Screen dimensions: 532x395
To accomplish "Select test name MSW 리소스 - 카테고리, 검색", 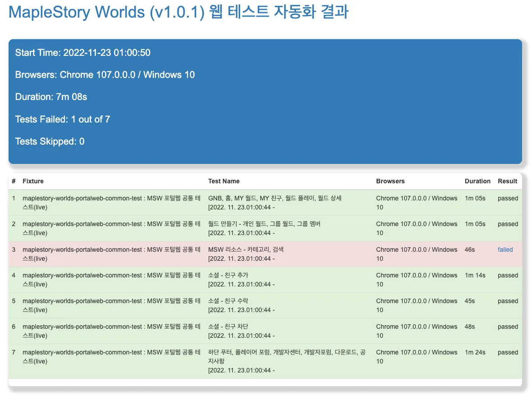I will pyautogui.click(x=246, y=250).
